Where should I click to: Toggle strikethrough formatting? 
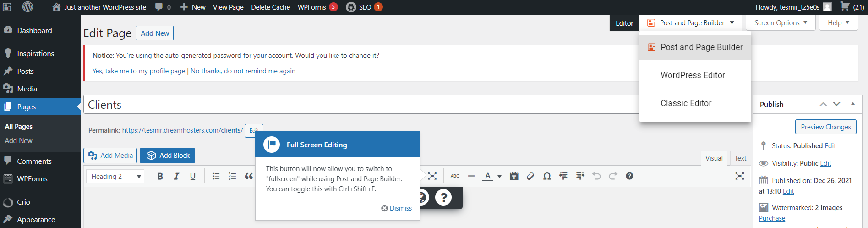(x=455, y=176)
